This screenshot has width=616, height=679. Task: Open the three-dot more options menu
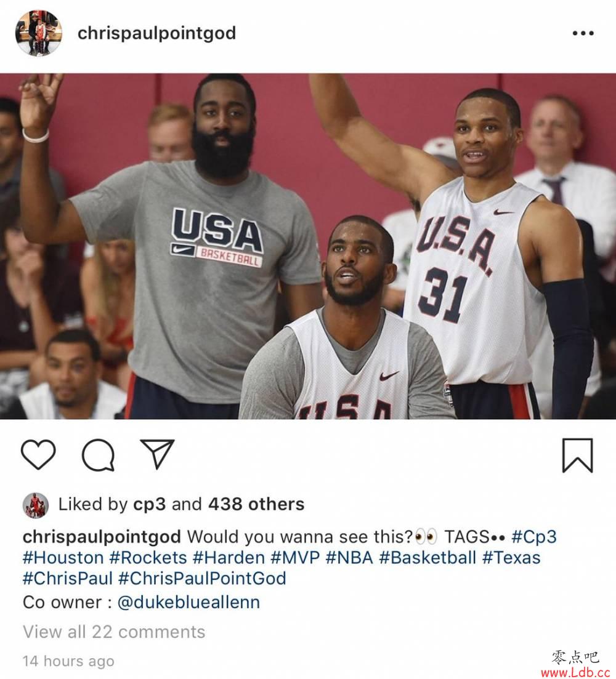coord(583,33)
